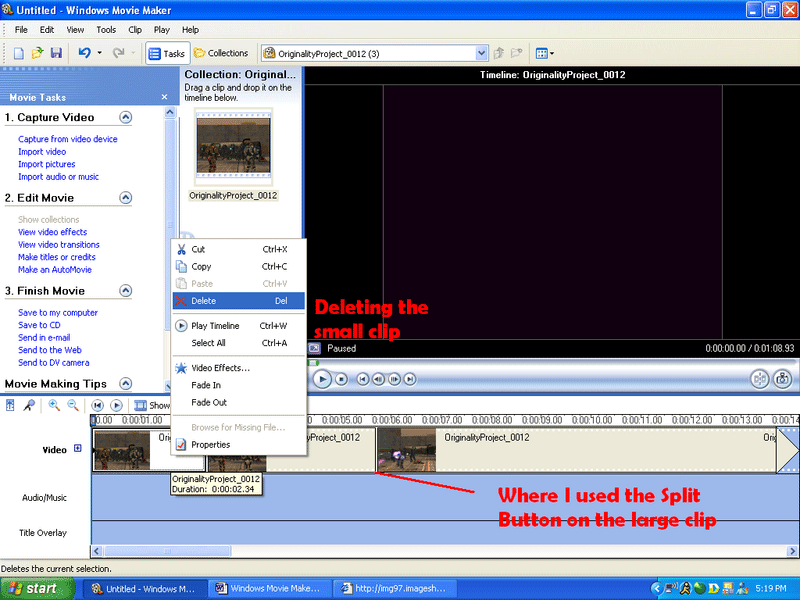Click the Take Picture camera icon

tap(782, 379)
